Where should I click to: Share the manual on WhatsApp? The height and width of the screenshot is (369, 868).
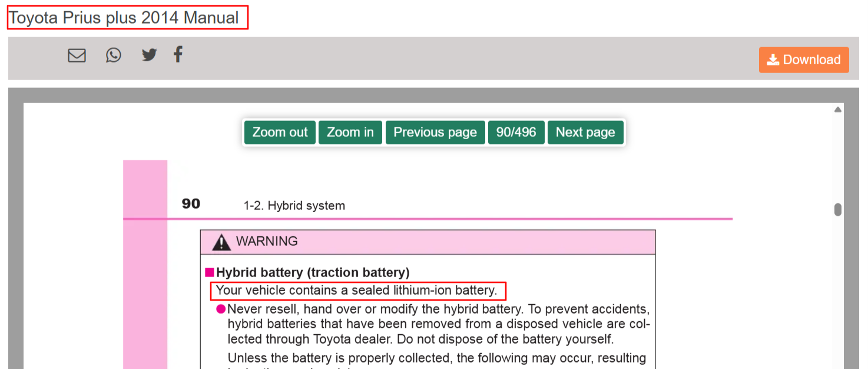point(114,55)
